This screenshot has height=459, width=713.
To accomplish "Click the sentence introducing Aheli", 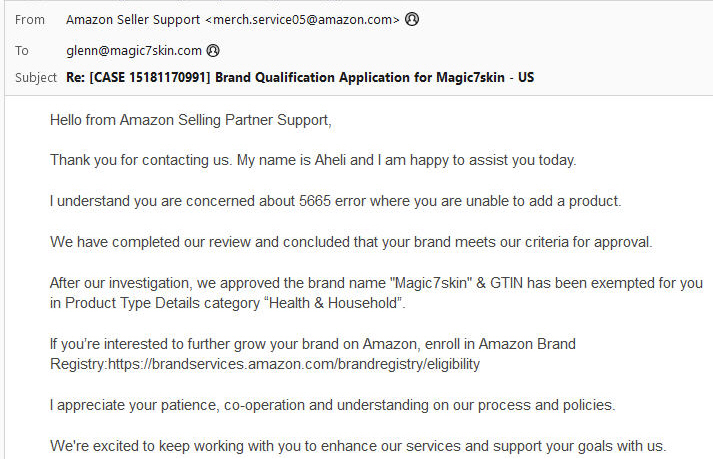I will [x=313, y=160].
